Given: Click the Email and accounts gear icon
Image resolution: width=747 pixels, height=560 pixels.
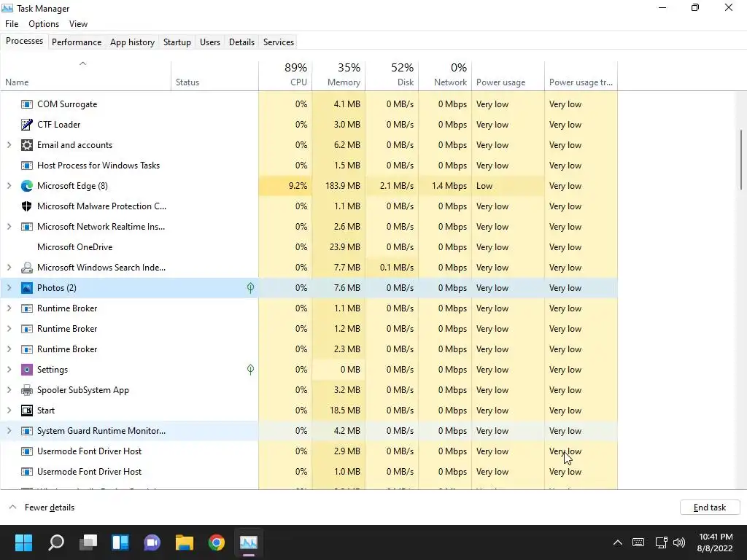Looking at the screenshot, I should [27, 145].
